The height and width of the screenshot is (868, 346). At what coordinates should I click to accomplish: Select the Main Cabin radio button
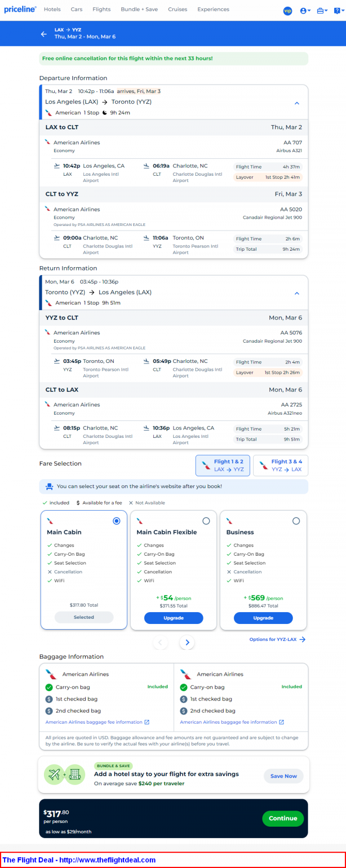117,521
